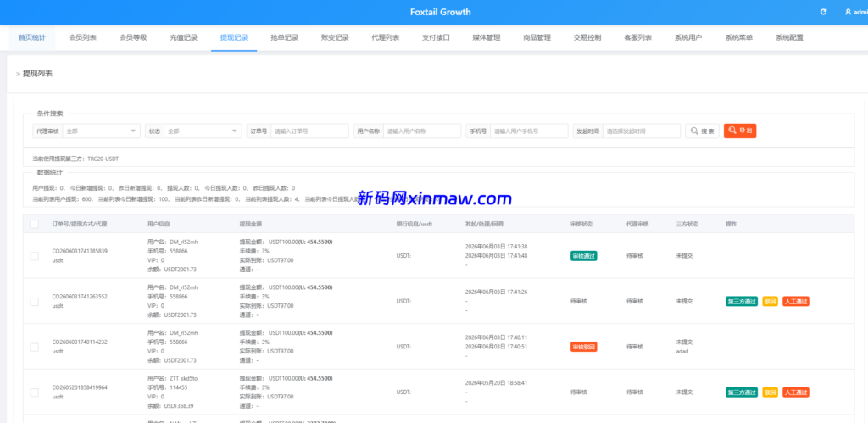Open the 媒体管理 tab
Viewport: 868px width, 423px height.
pyautogui.click(x=486, y=38)
